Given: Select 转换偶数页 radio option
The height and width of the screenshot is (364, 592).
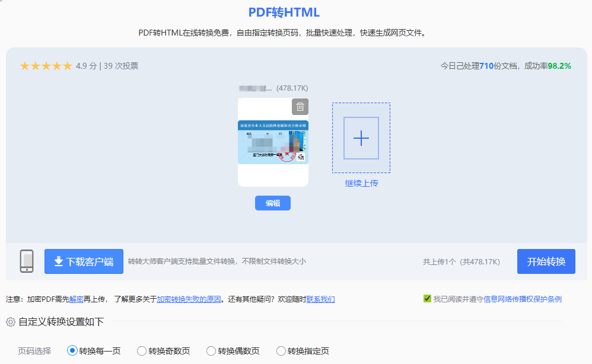Looking at the screenshot, I should [211, 351].
